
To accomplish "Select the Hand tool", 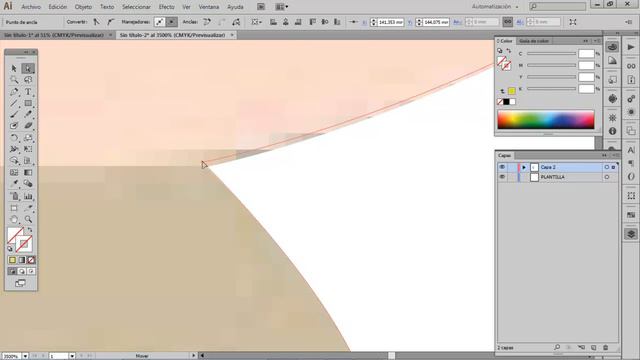I will [14, 219].
